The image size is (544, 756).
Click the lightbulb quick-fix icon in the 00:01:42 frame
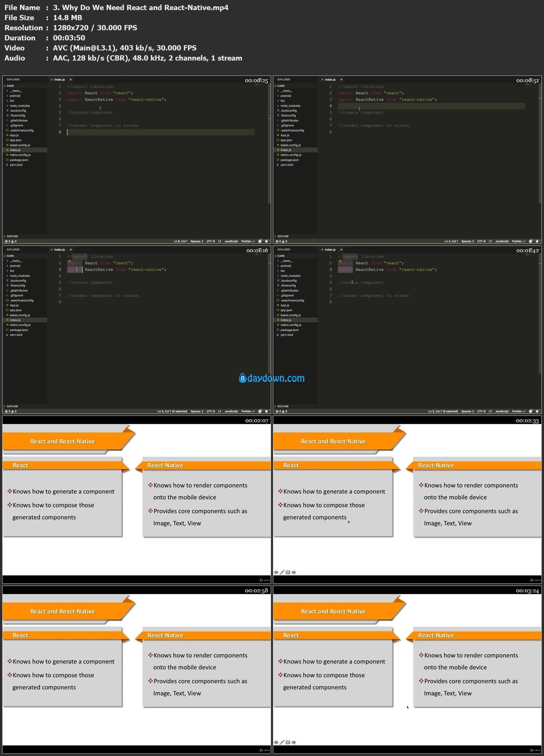click(x=340, y=261)
